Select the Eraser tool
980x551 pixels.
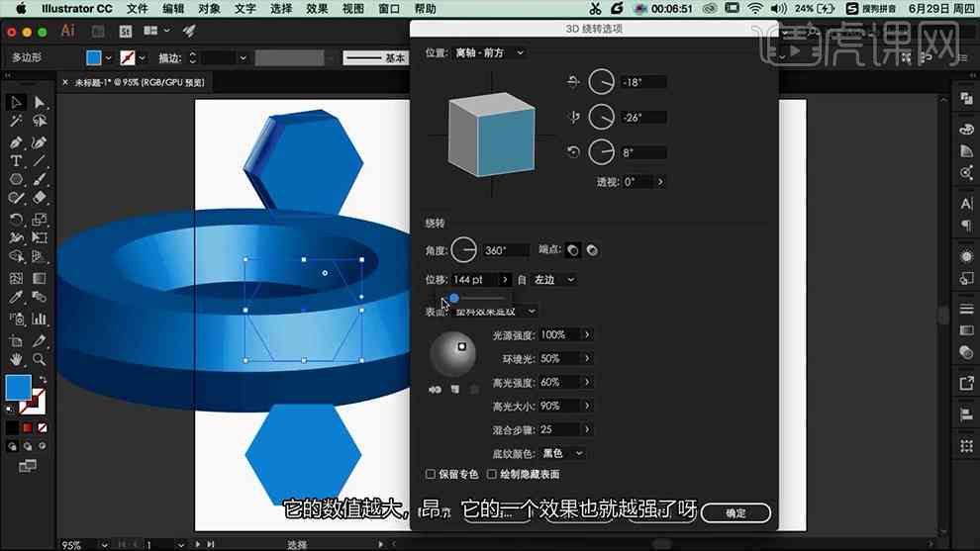pos(40,198)
